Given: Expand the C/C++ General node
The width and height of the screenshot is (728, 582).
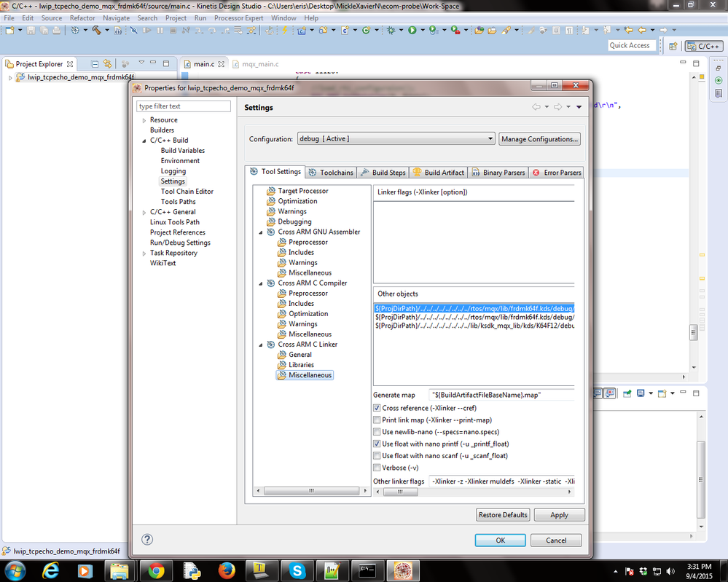Looking at the screenshot, I should [144, 212].
